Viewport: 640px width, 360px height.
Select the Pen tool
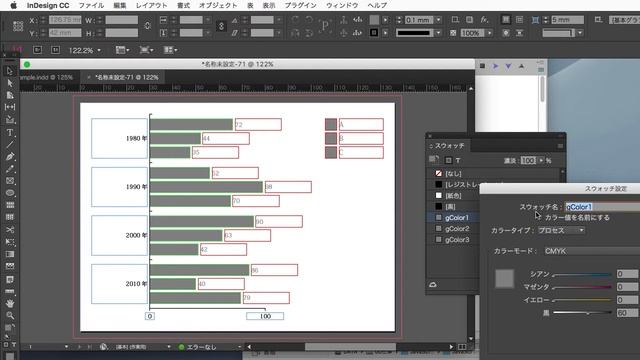coord(10,157)
